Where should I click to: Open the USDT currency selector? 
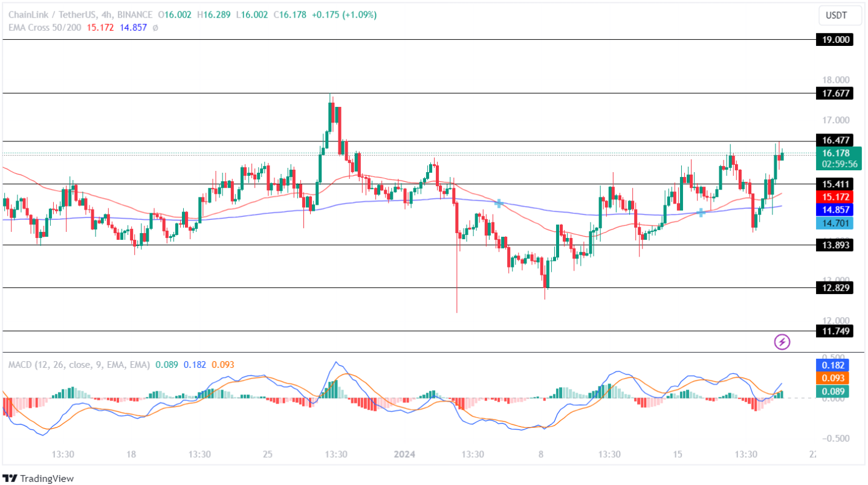pyautogui.click(x=840, y=15)
